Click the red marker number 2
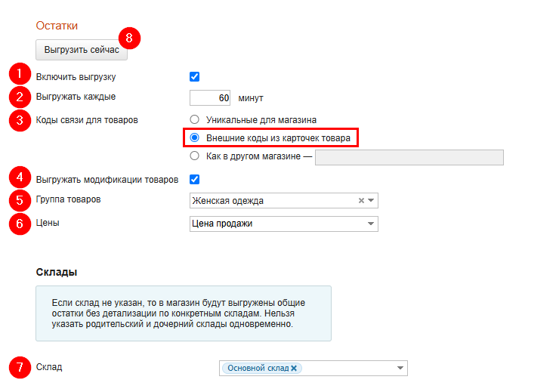 [19, 97]
